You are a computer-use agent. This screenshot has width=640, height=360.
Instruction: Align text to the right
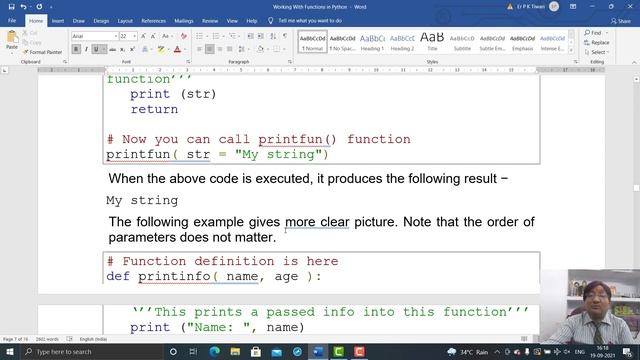click(220, 49)
